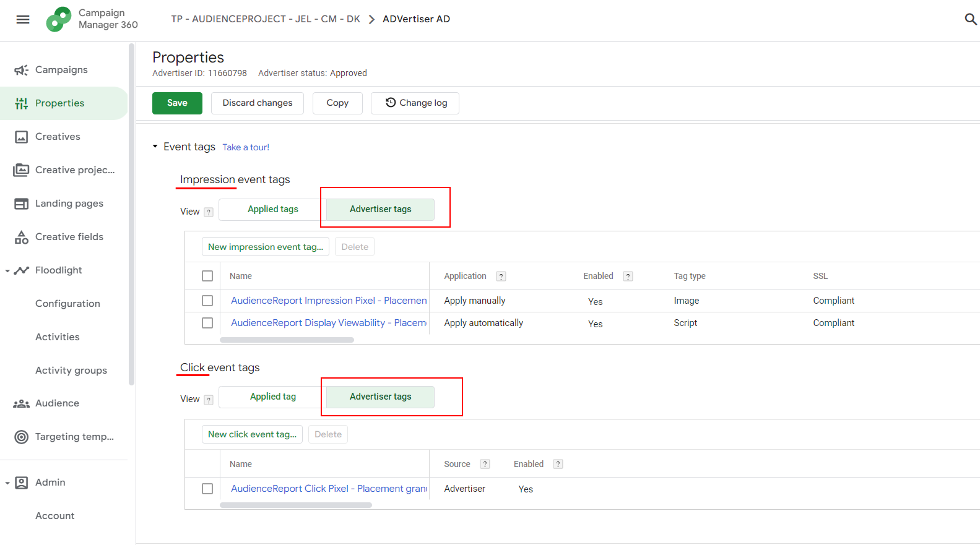Check AudienceReport Display Viewability row checkbox
The height and width of the screenshot is (545, 980).
pos(207,323)
